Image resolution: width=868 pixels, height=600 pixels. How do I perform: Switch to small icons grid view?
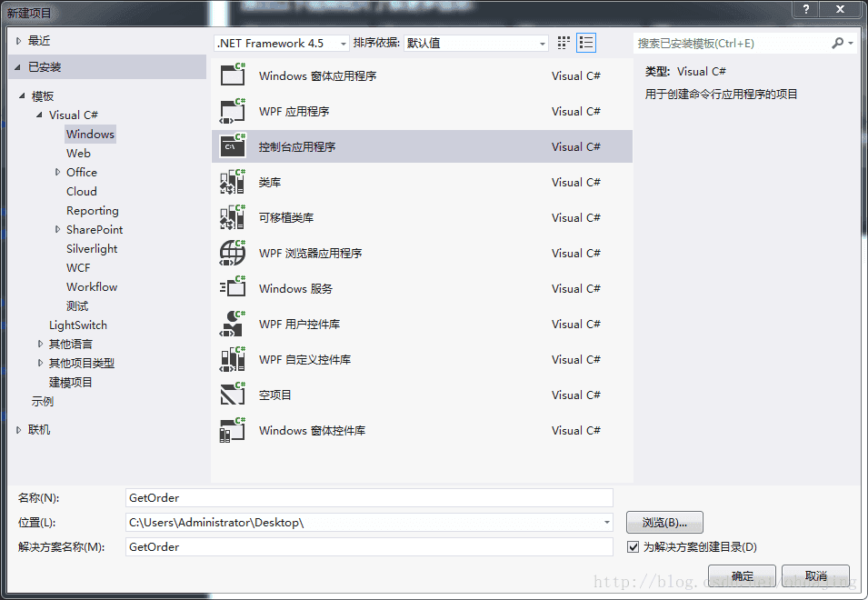564,43
